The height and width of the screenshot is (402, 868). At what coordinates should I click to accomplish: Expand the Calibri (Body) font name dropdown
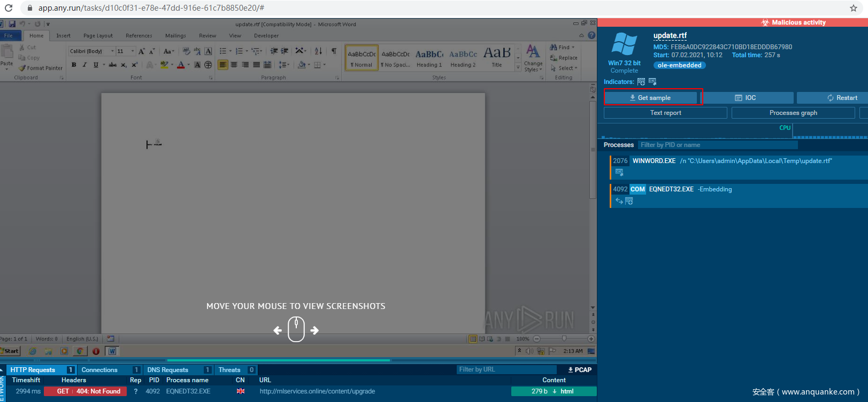click(x=112, y=51)
